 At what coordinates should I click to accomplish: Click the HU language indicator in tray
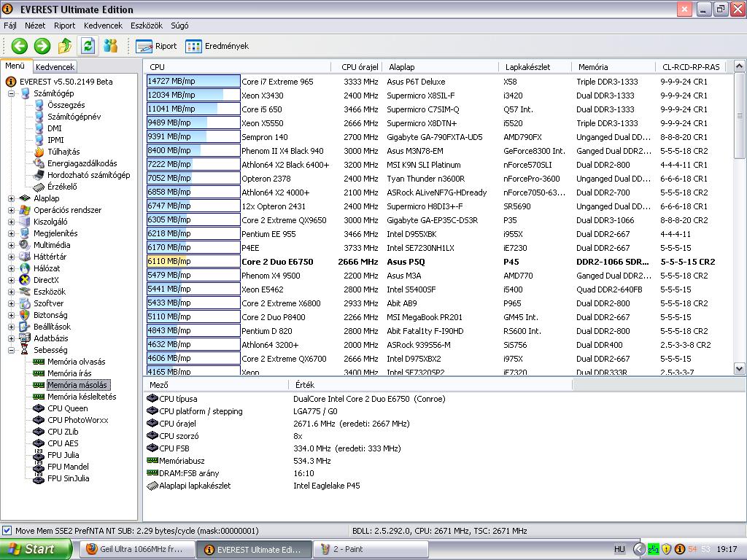[619, 549]
